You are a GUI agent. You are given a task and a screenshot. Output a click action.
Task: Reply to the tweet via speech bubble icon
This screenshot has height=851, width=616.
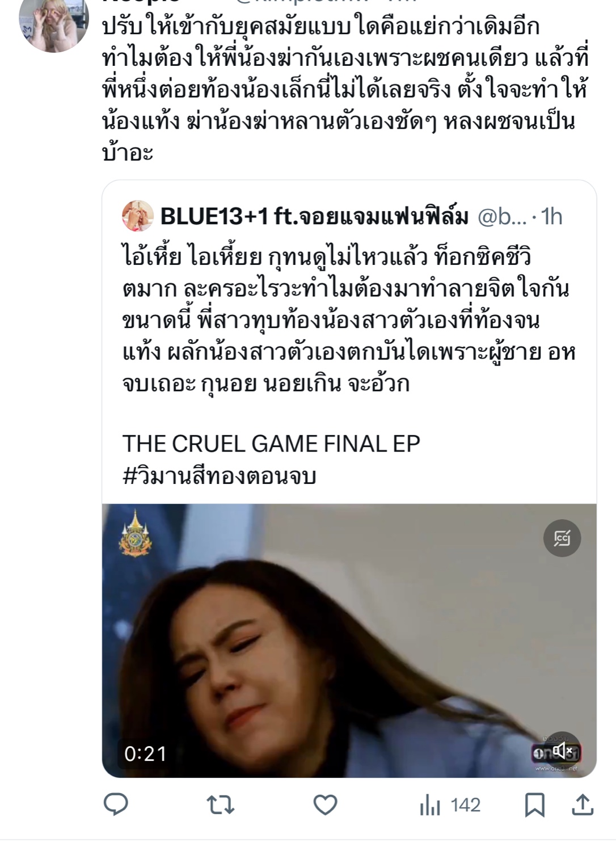click(116, 804)
